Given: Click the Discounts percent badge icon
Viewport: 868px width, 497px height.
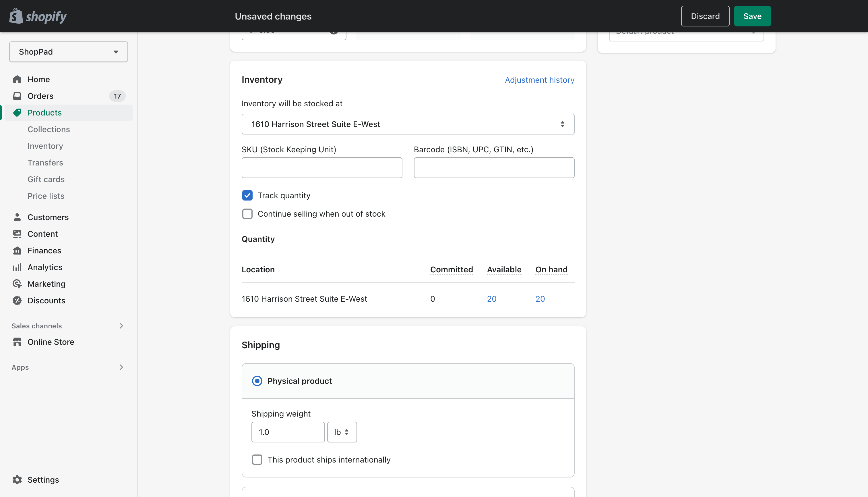Looking at the screenshot, I should (x=17, y=301).
